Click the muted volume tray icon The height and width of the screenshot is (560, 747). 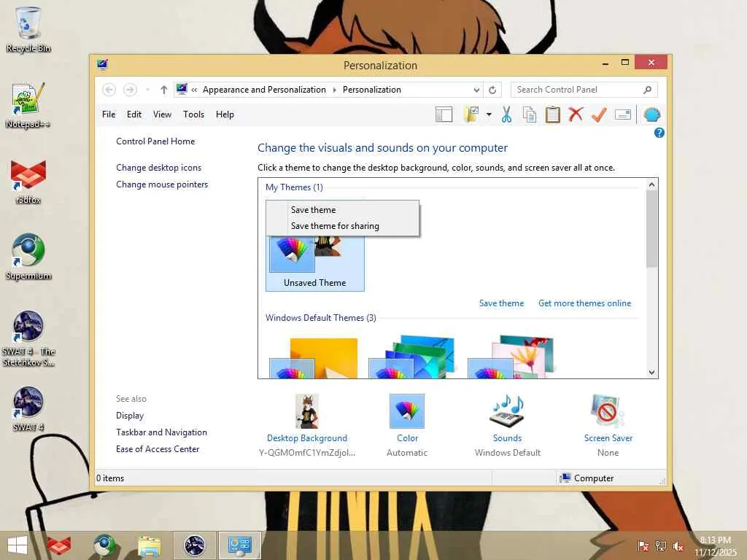coord(678,547)
